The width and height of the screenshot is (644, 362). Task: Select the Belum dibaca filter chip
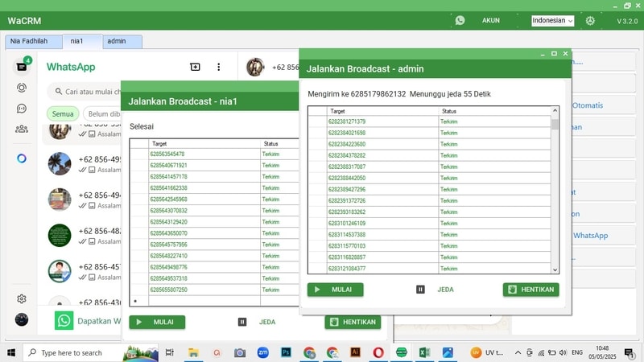point(102,113)
